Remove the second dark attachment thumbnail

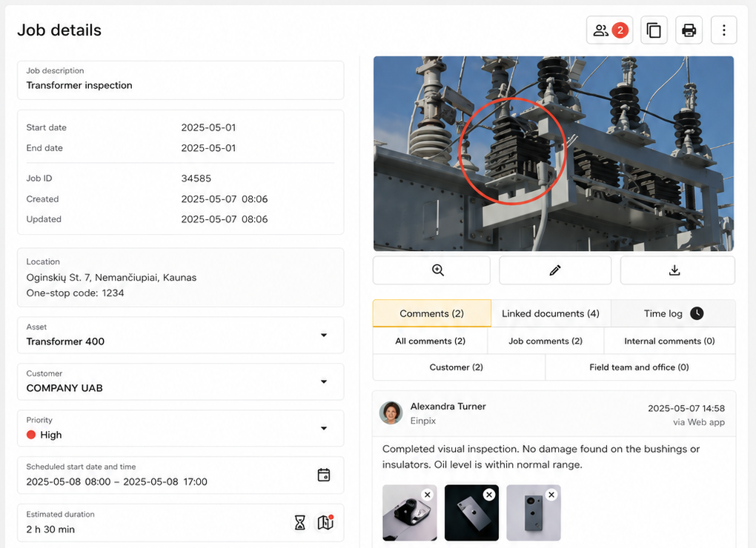click(x=489, y=495)
